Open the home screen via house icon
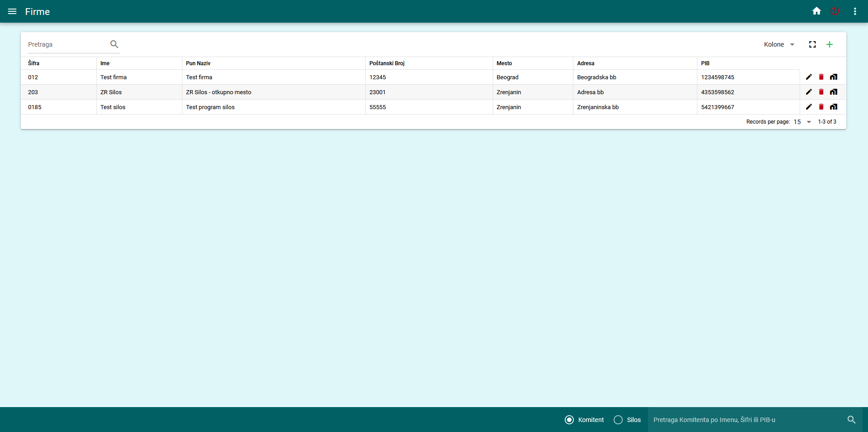 coord(816,11)
